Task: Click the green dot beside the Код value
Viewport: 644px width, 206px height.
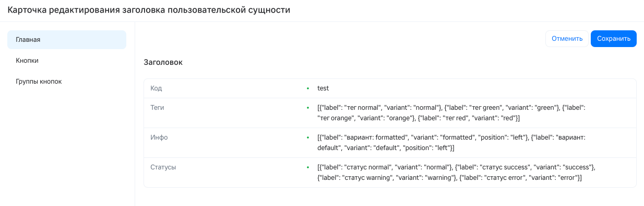Action: pos(308,88)
